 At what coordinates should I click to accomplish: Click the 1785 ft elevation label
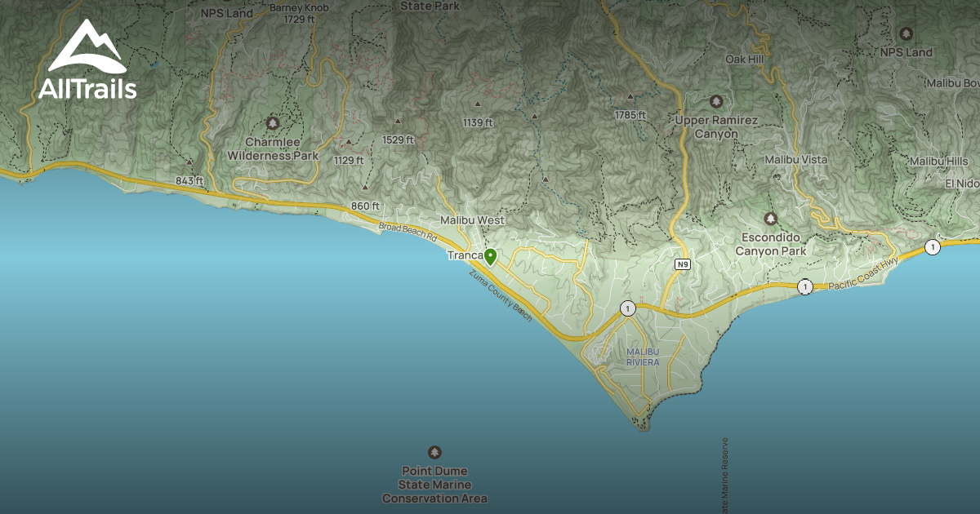[x=630, y=115]
